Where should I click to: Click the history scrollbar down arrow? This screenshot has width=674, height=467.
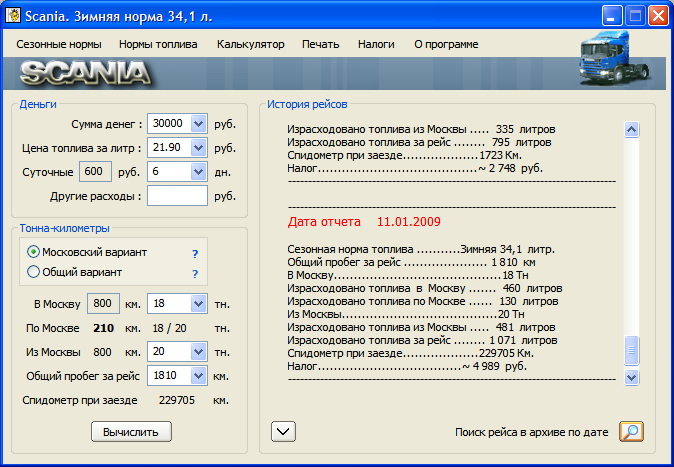pos(631,378)
